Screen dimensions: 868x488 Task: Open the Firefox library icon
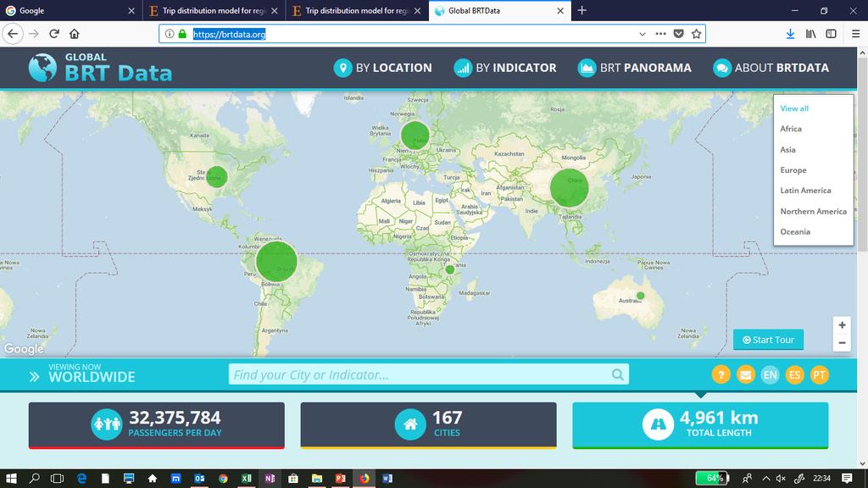pyautogui.click(x=811, y=34)
